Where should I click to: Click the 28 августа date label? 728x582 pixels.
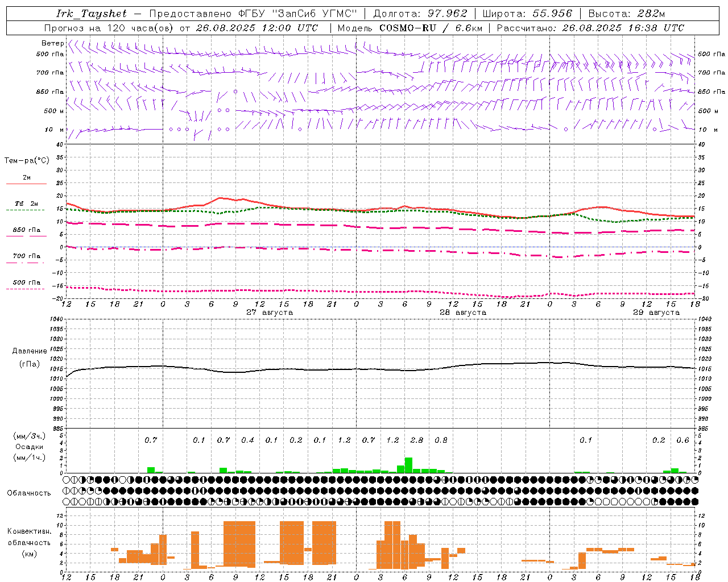coord(463,313)
